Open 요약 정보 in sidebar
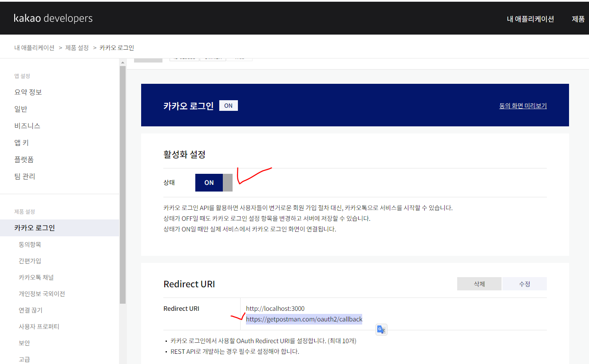589x364 pixels. point(28,92)
